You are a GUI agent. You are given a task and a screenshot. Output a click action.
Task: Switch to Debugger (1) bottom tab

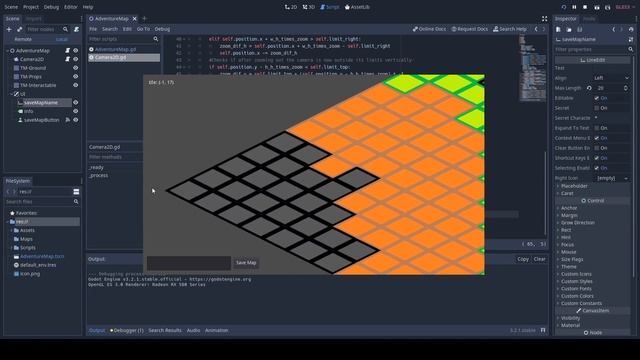point(127,331)
